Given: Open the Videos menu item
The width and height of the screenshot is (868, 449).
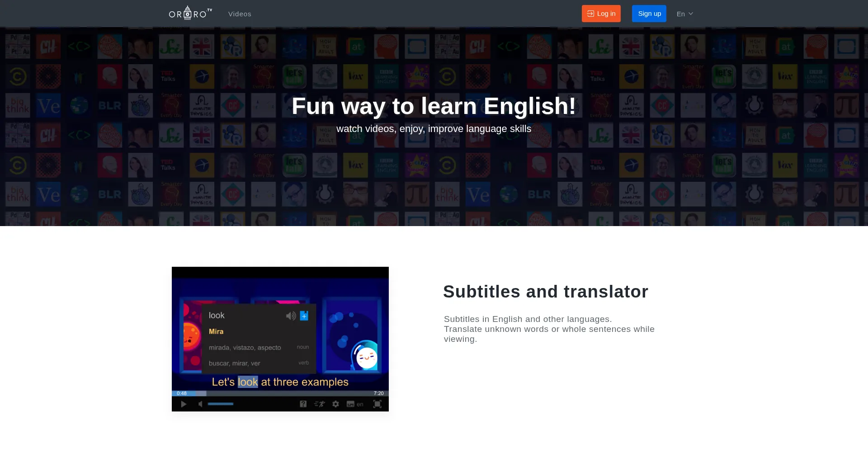Looking at the screenshot, I should pos(240,14).
